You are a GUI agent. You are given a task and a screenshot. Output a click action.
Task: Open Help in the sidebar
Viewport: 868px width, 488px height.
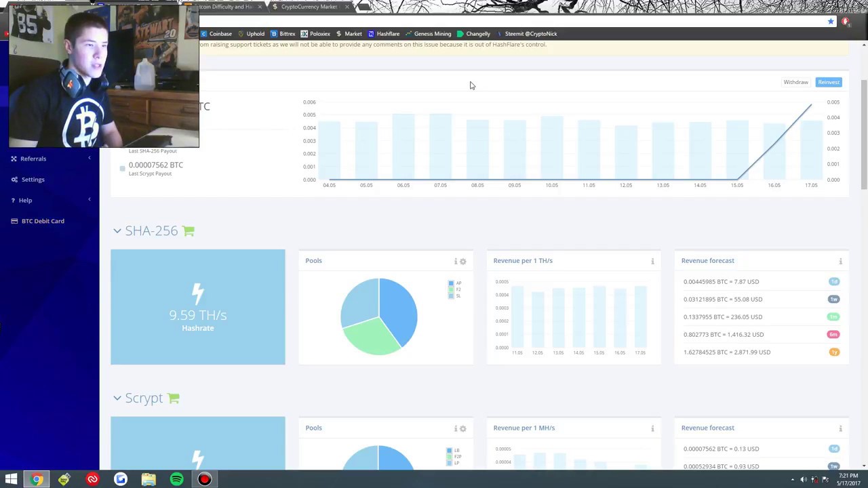pyautogui.click(x=25, y=201)
